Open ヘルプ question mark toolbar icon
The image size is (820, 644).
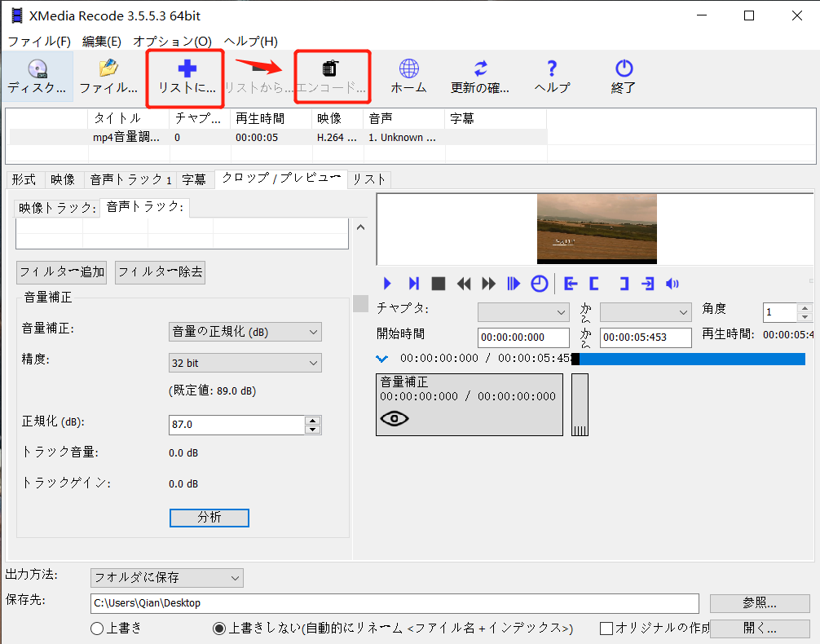552,77
